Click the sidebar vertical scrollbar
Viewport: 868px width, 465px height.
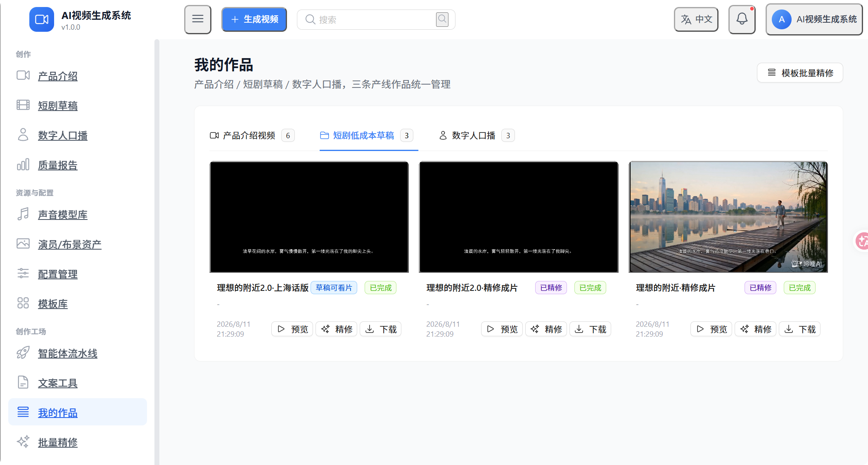click(157, 252)
